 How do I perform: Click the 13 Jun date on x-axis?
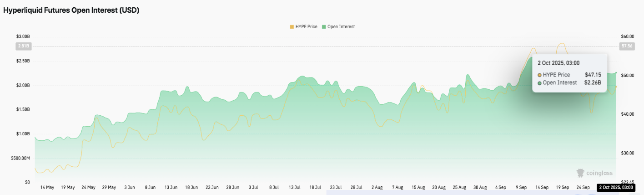(x=171, y=187)
